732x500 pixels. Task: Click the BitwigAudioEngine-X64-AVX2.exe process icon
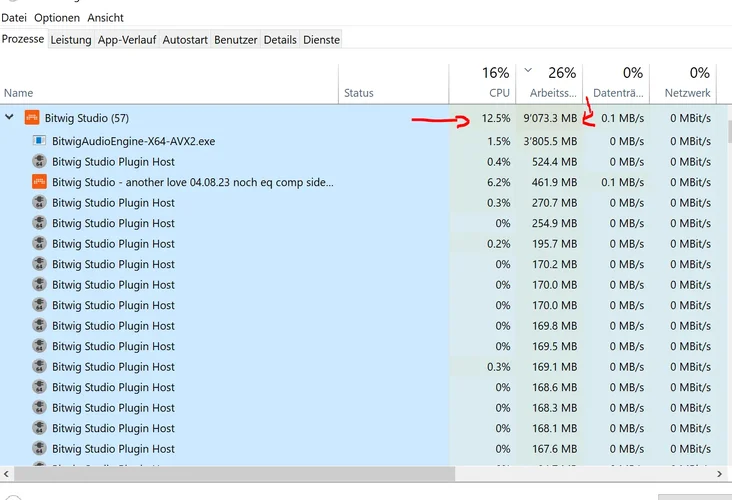39,141
